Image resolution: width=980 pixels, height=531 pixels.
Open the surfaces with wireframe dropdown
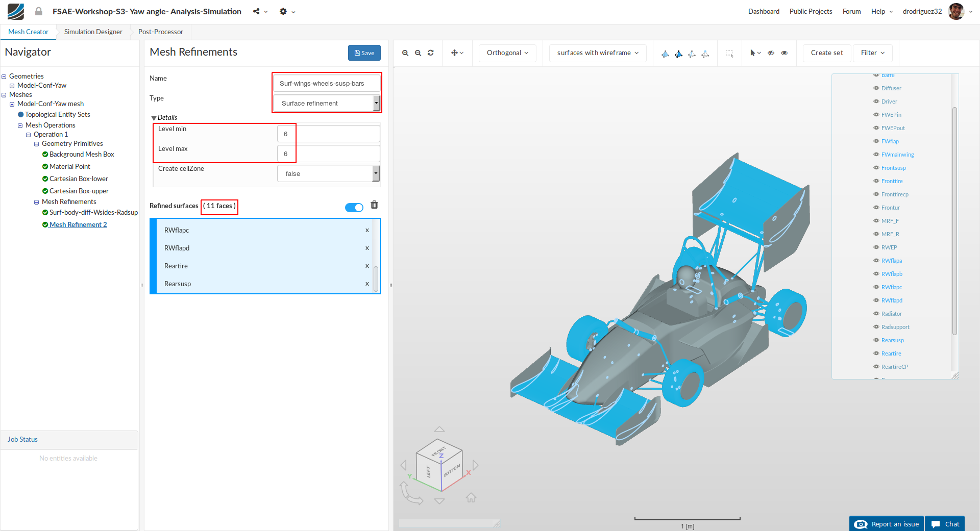point(598,53)
